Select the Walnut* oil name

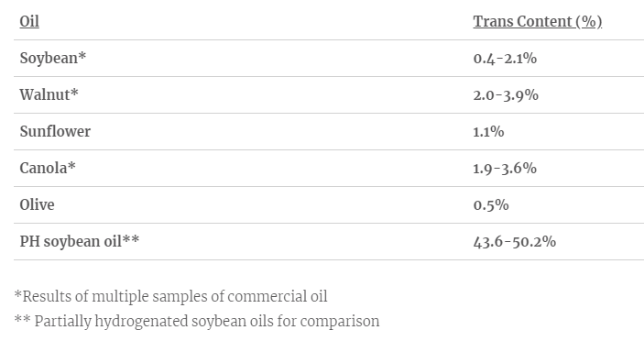point(49,95)
